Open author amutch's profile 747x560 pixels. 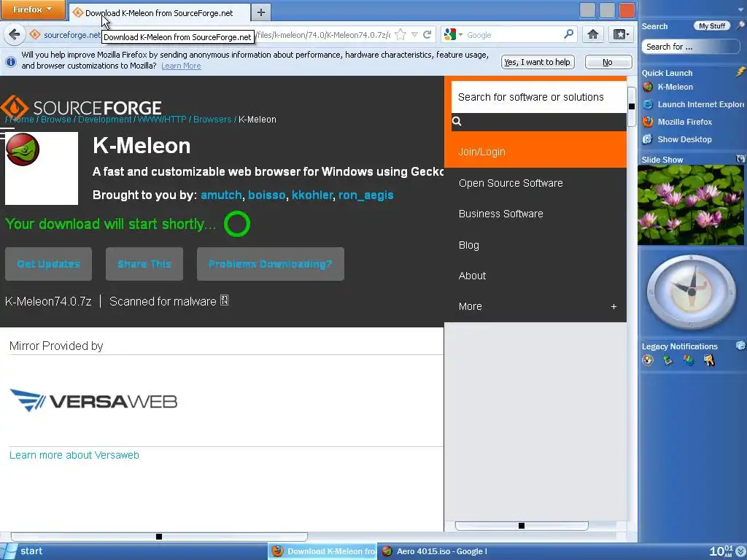221,195
